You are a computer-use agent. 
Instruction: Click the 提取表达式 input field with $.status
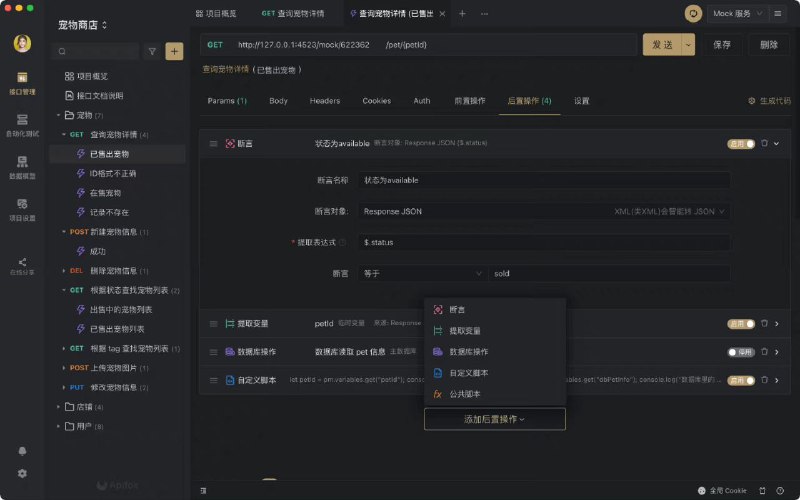[544, 242]
